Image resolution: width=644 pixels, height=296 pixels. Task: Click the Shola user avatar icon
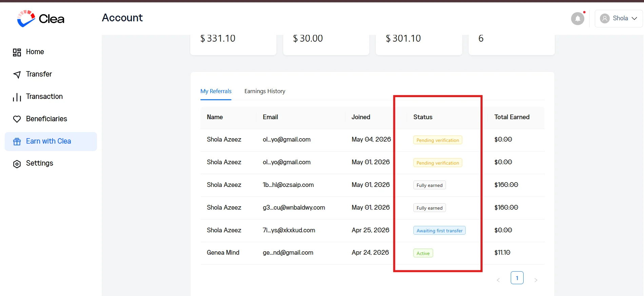click(605, 18)
